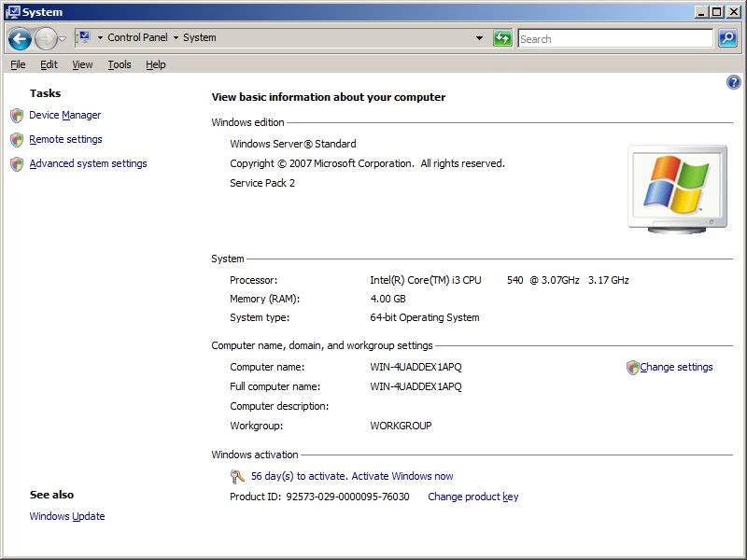Click the Change settings link

676,367
